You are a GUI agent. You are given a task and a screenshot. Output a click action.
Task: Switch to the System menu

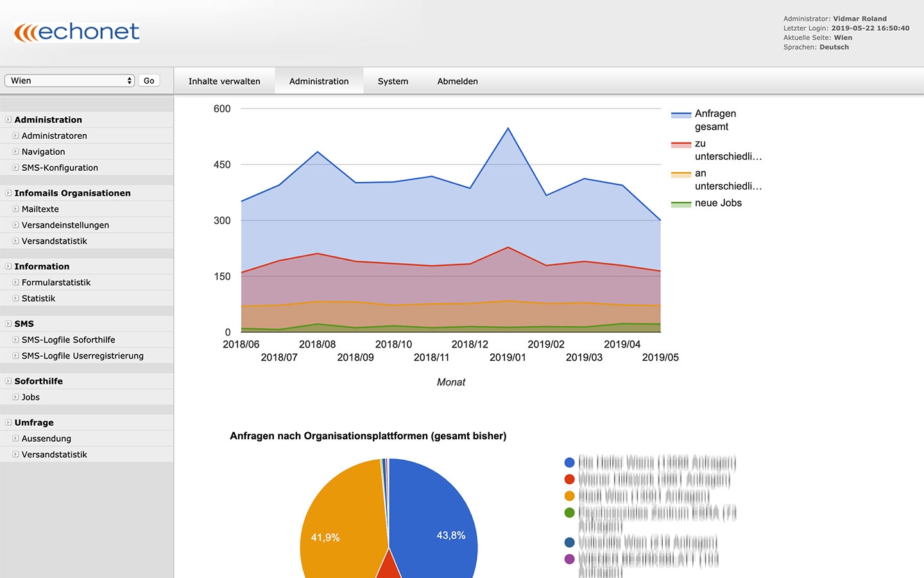393,81
